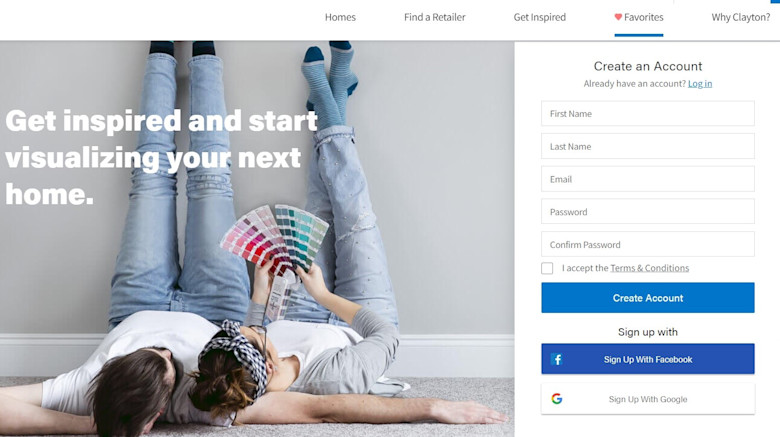Open the Homes menu item
This screenshot has height=437, width=780.
click(x=340, y=17)
